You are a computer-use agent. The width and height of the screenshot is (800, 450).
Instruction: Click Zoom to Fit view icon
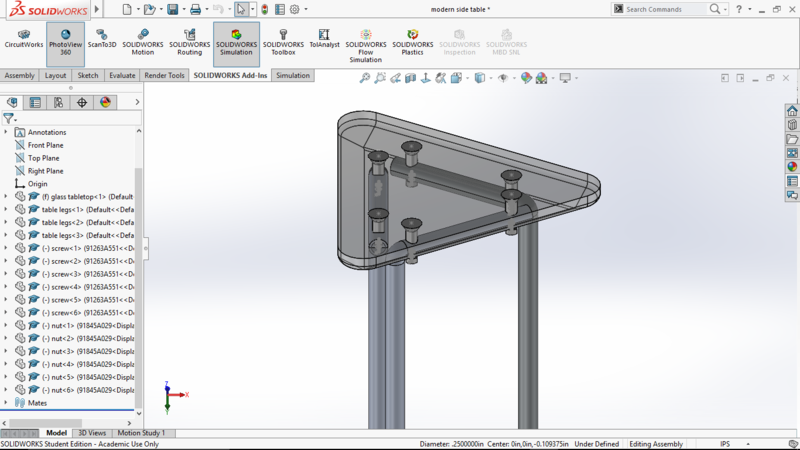[x=365, y=78]
